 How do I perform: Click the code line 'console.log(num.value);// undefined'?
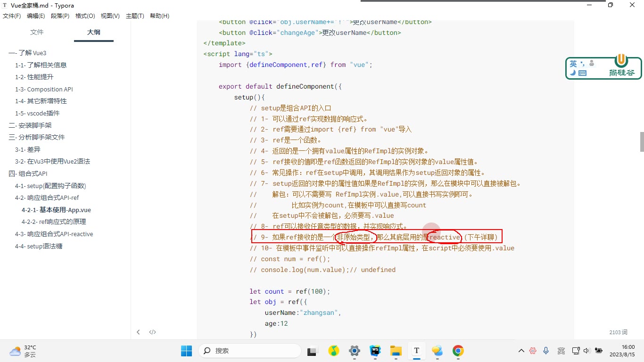click(322, 270)
